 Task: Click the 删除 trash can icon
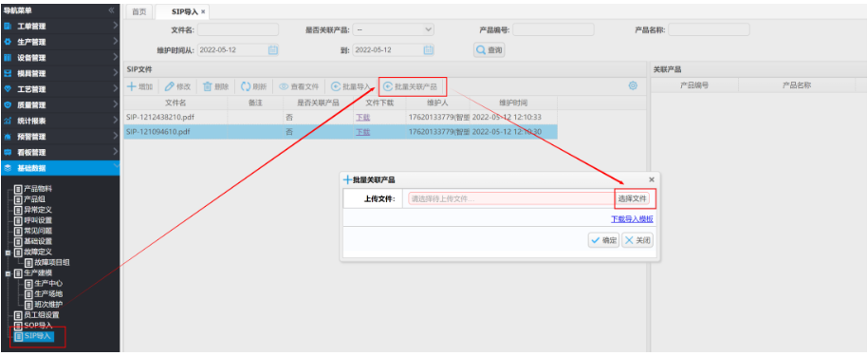208,86
